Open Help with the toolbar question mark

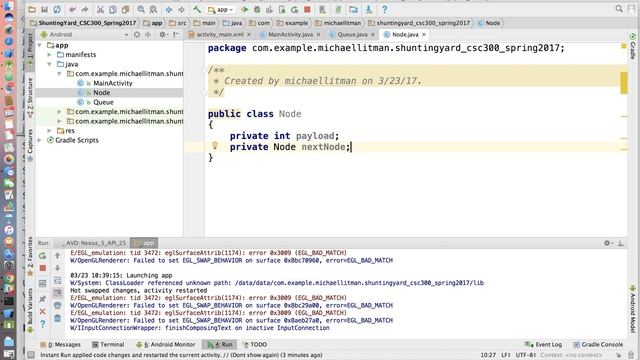click(384, 9)
